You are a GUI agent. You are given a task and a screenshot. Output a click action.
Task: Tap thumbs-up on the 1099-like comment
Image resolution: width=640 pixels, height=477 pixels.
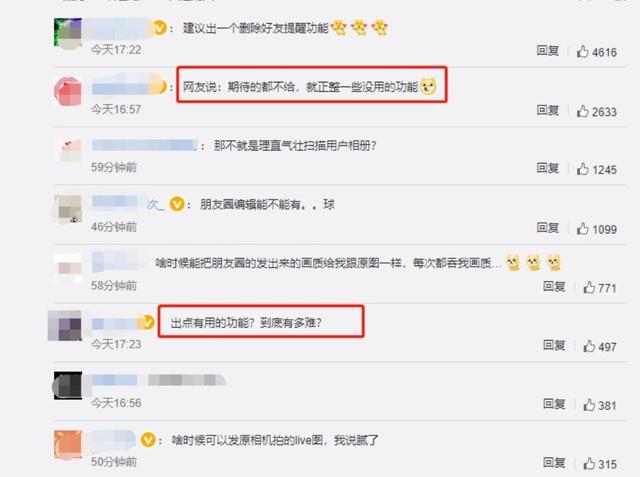pyautogui.click(x=582, y=229)
